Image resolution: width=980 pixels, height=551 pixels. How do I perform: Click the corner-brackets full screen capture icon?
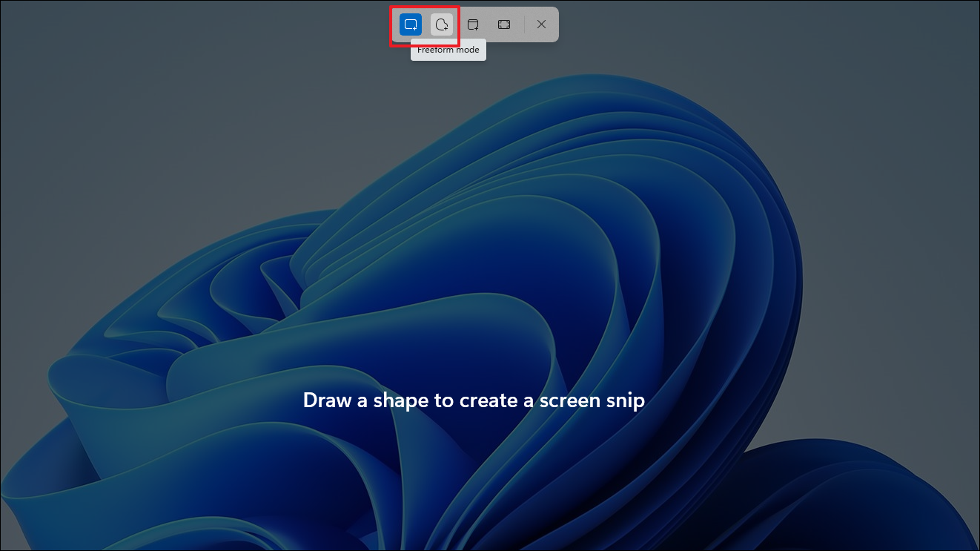504,24
